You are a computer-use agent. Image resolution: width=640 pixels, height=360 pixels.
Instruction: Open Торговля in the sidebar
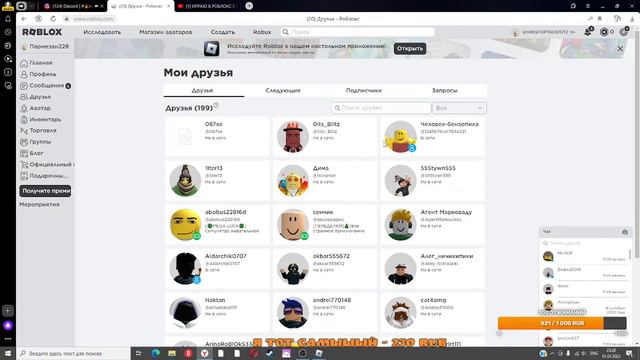point(38,131)
